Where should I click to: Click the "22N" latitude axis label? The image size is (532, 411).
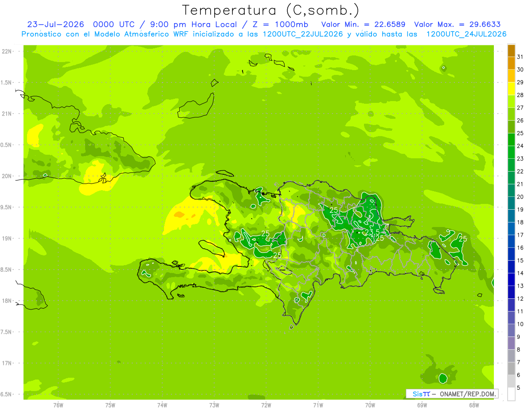tap(8, 51)
